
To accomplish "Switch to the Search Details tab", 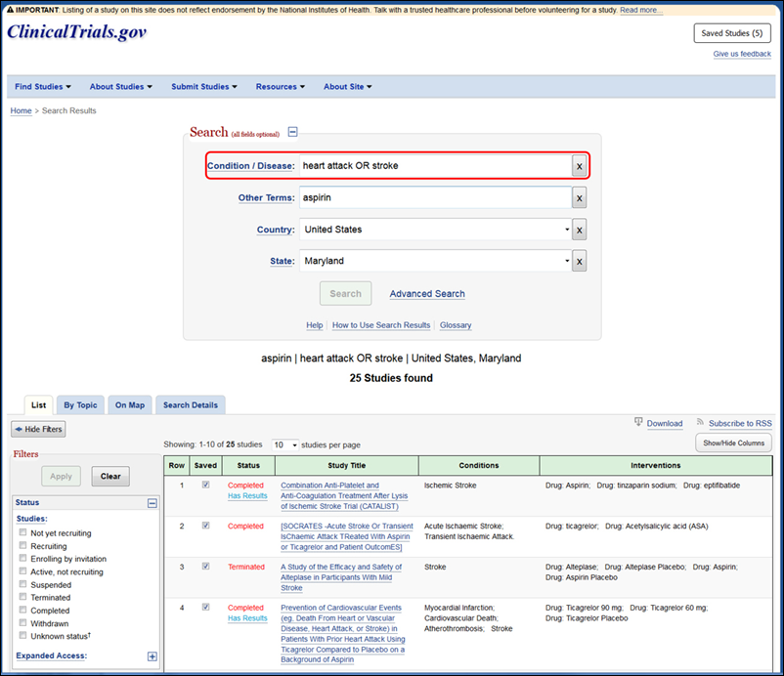I will pyautogui.click(x=191, y=405).
